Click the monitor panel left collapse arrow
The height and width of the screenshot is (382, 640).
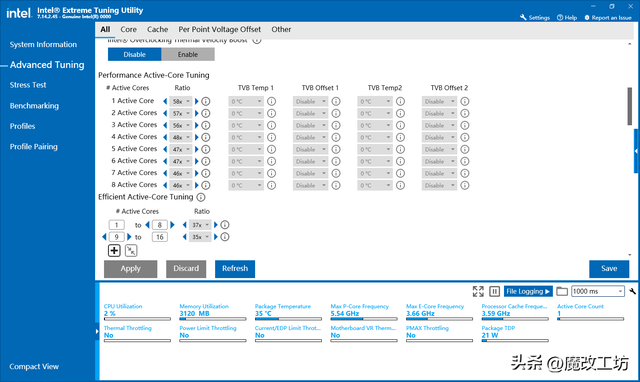pyautogui.click(x=97, y=331)
